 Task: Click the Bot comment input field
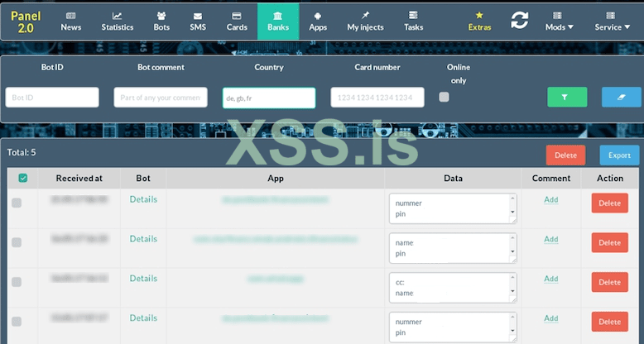(161, 98)
